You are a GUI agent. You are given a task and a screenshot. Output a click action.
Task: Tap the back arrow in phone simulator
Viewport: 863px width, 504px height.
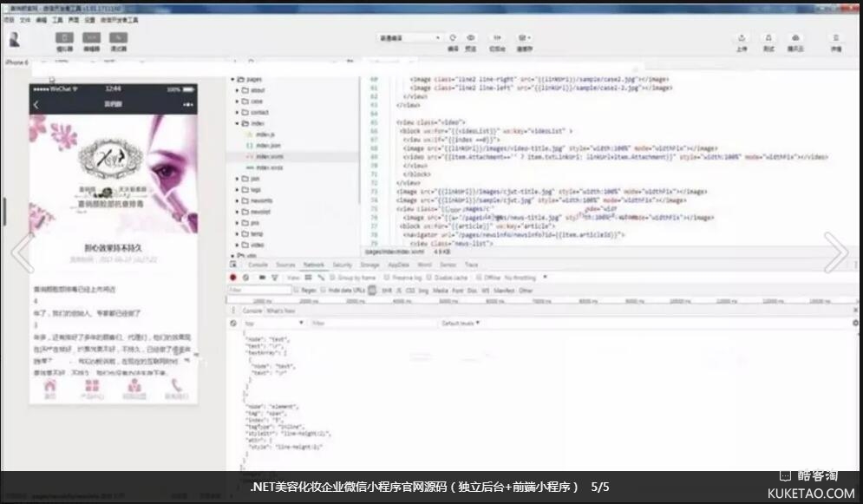pos(36,105)
